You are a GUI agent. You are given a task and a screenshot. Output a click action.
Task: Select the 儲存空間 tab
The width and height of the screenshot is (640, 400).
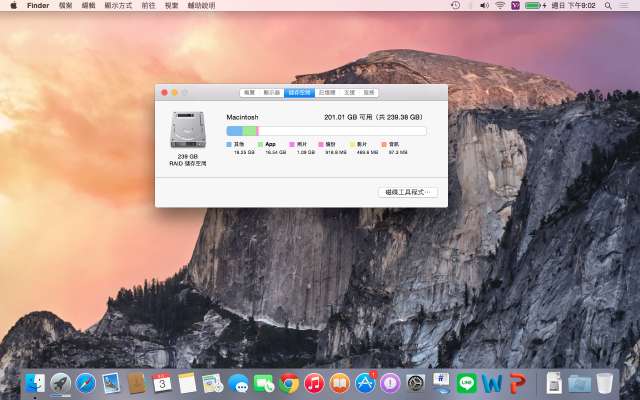click(x=300, y=93)
